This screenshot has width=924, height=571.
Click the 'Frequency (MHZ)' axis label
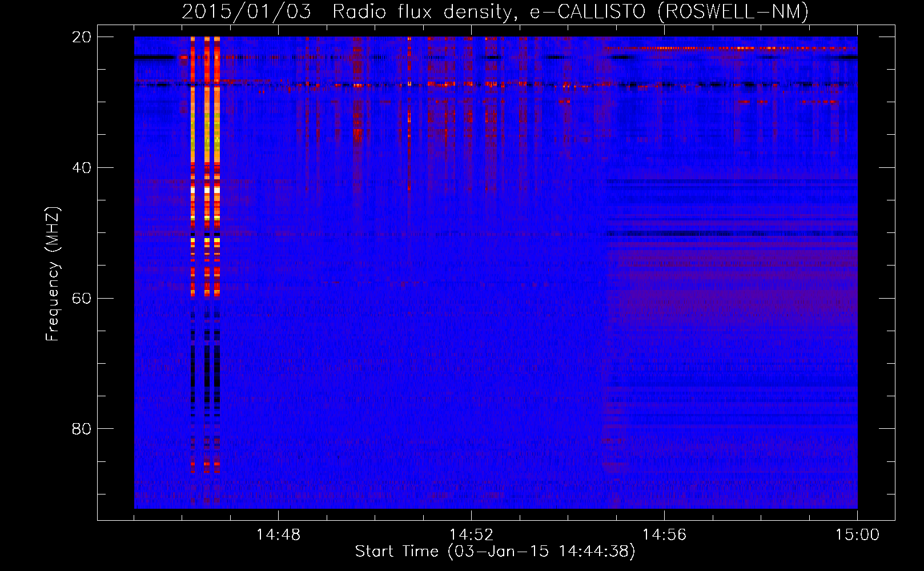(x=53, y=274)
